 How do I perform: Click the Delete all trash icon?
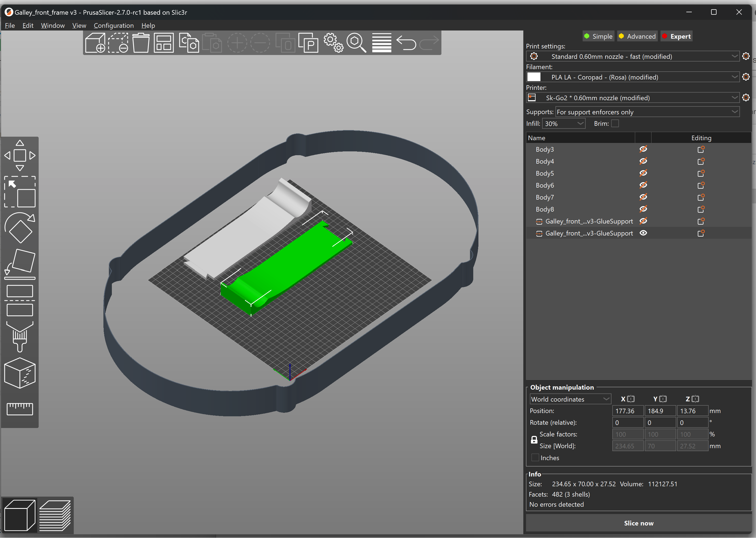(x=141, y=43)
